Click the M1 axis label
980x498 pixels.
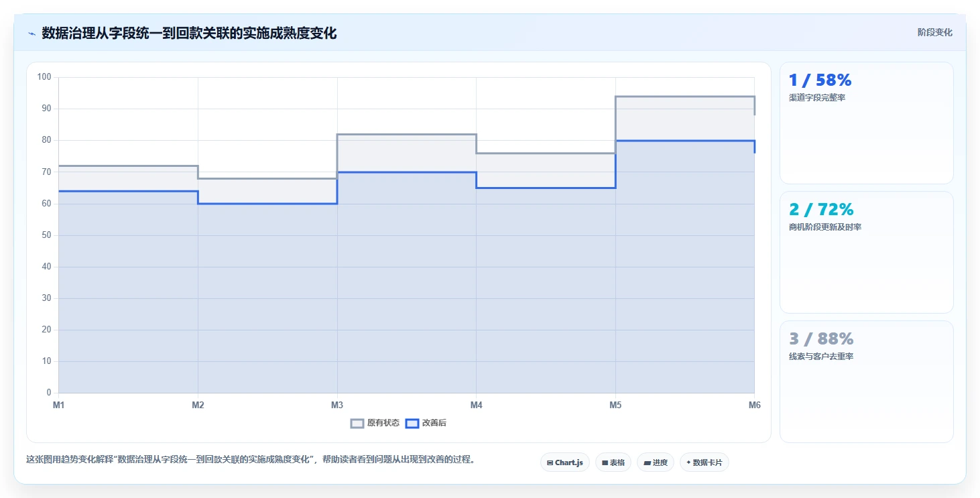pos(58,405)
